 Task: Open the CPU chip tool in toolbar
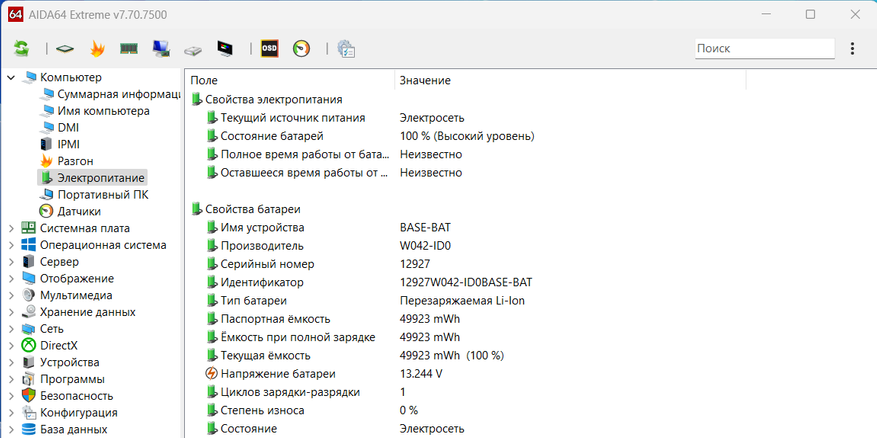(65, 49)
